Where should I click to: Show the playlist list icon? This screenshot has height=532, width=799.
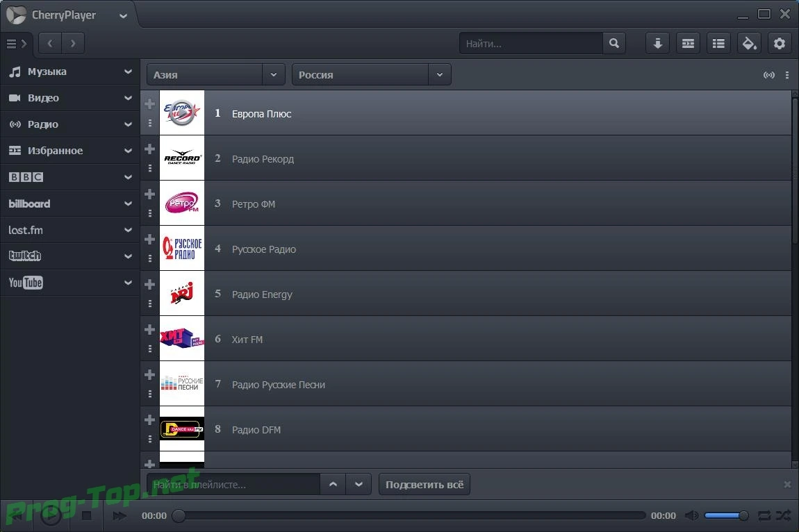pyautogui.click(x=718, y=43)
